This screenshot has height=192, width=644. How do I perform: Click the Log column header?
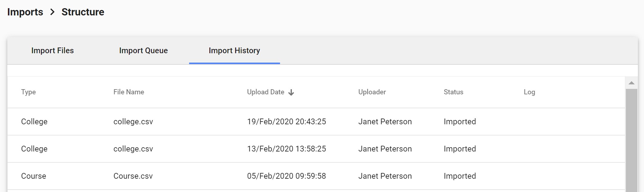529,92
